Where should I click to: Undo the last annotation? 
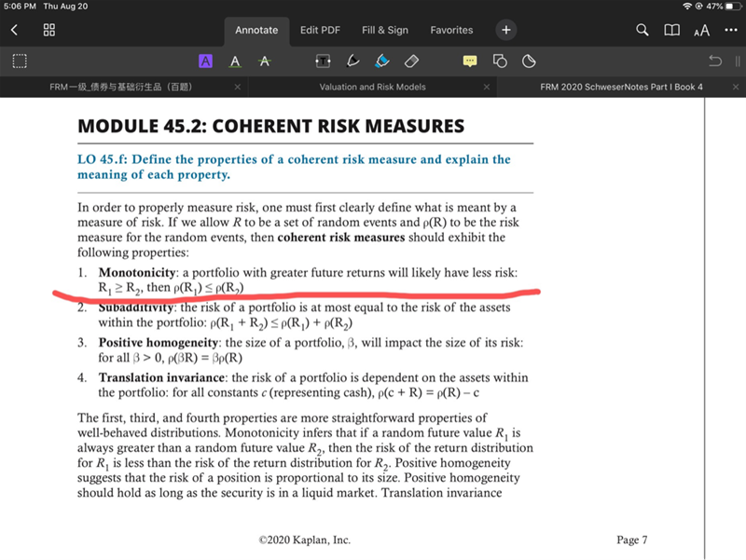[x=715, y=61]
